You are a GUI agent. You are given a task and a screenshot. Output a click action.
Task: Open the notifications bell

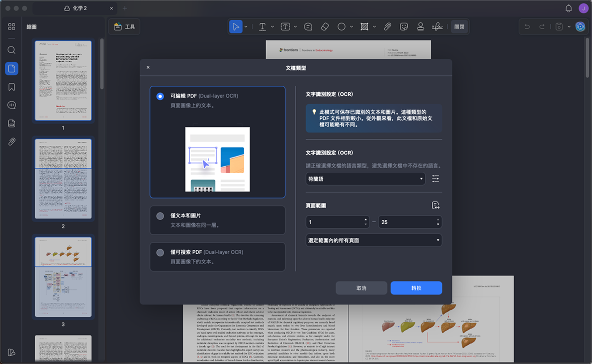pyautogui.click(x=568, y=8)
